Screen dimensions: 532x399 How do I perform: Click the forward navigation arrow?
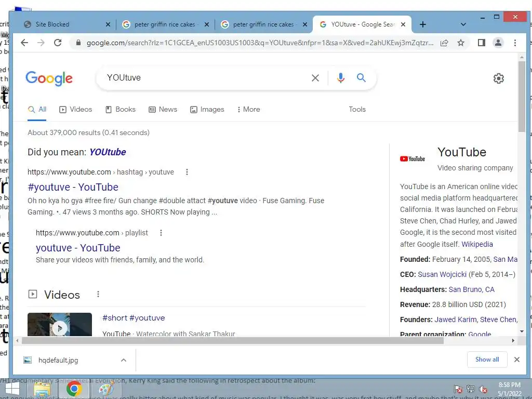pyautogui.click(x=41, y=43)
